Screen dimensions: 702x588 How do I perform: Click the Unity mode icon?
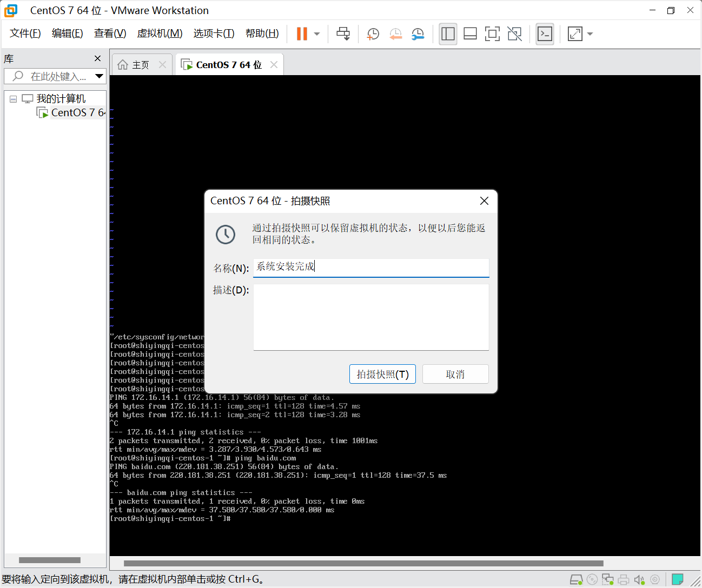pyautogui.click(x=515, y=34)
